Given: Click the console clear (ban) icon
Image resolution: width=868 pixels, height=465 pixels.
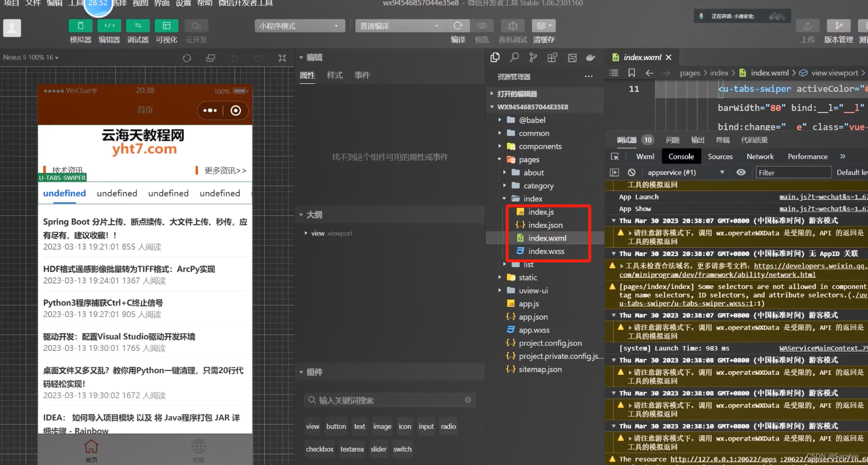Looking at the screenshot, I should coord(632,173).
